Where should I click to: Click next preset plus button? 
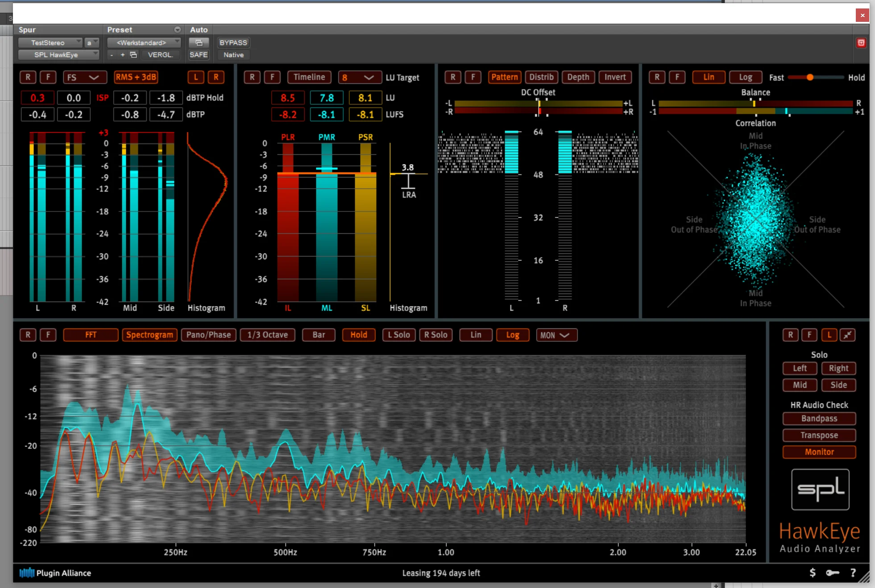[x=123, y=55]
